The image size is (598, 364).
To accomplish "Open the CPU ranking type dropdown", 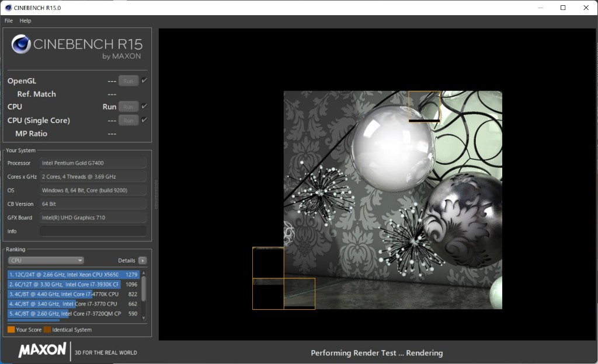I will coord(46,260).
